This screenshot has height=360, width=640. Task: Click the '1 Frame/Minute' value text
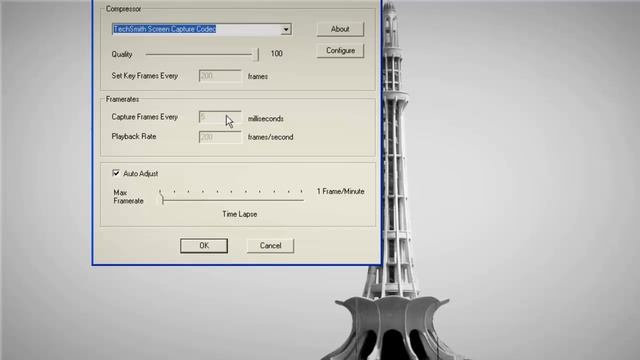pyautogui.click(x=340, y=191)
